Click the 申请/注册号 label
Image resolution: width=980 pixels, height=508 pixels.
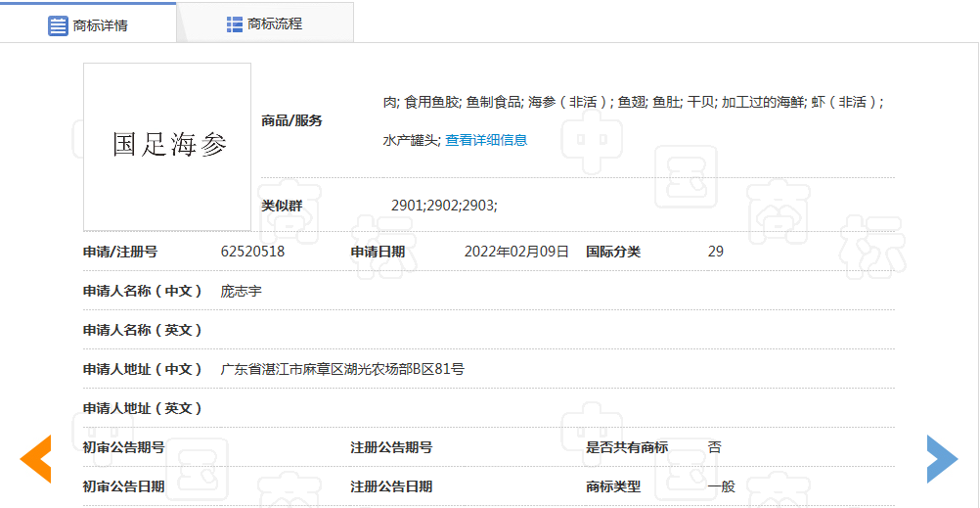pyautogui.click(x=120, y=252)
